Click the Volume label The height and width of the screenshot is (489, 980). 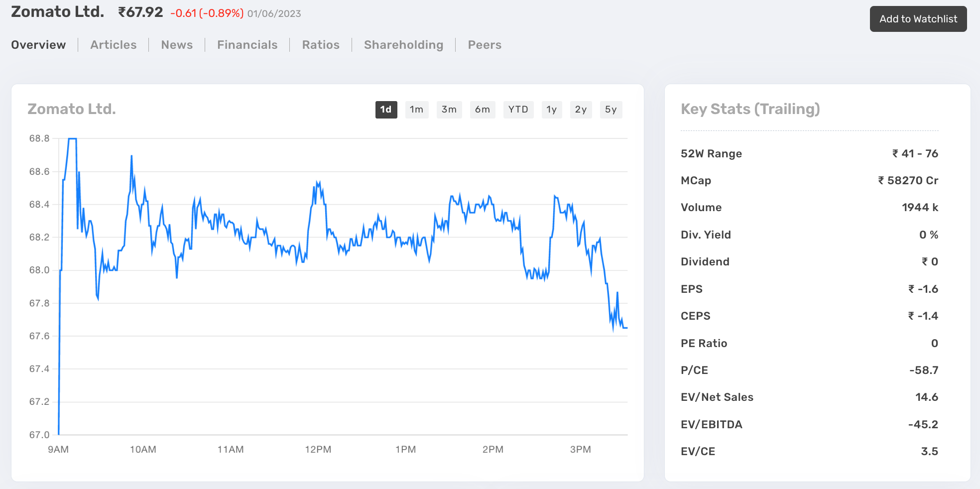tap(701, 208)
